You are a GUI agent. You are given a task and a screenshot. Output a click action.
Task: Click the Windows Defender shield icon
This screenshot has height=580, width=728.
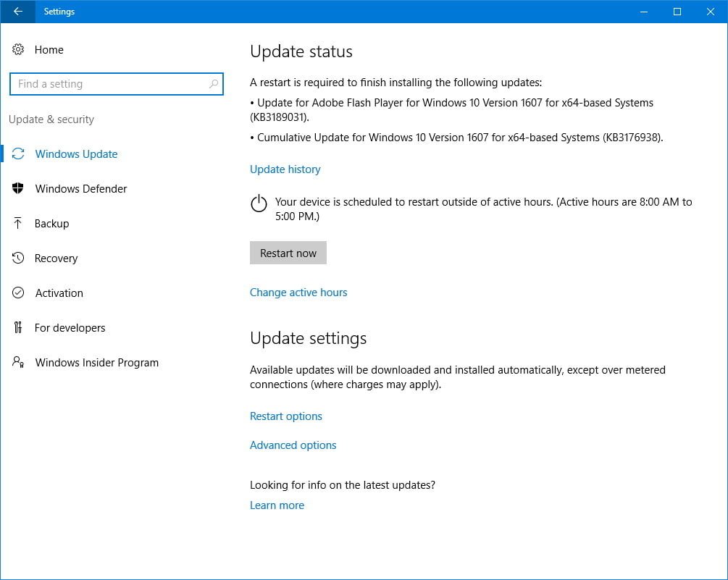[x=18, y=189]
